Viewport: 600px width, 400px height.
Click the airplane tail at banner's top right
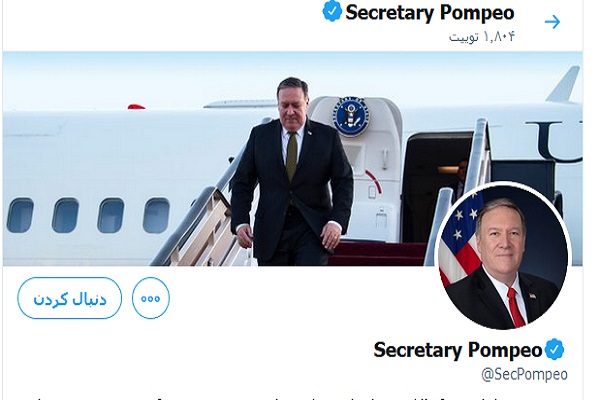click(x=565, y=85)
